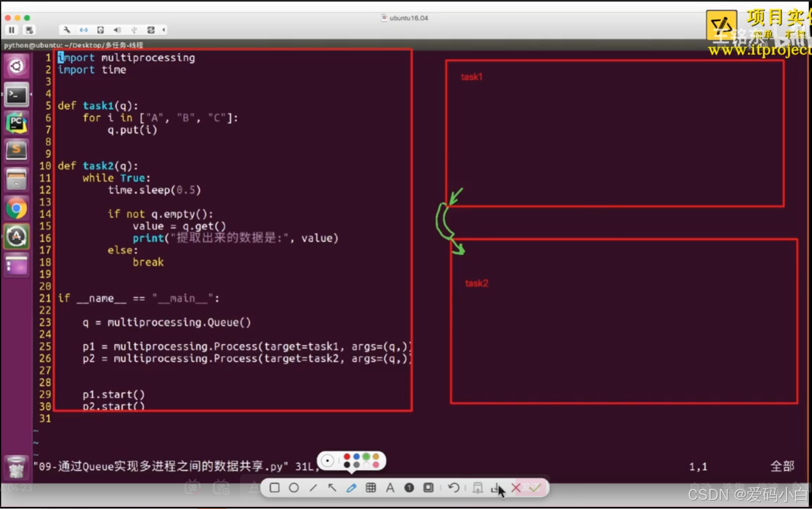Open the Software Updater dock icon
The height and width of the screenshot is (509, 812).
pos(16,237)
